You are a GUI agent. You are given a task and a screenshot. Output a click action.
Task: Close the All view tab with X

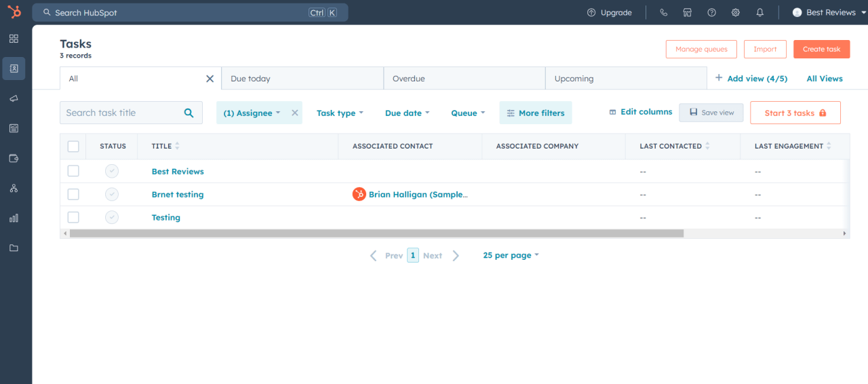coord(210,79)
